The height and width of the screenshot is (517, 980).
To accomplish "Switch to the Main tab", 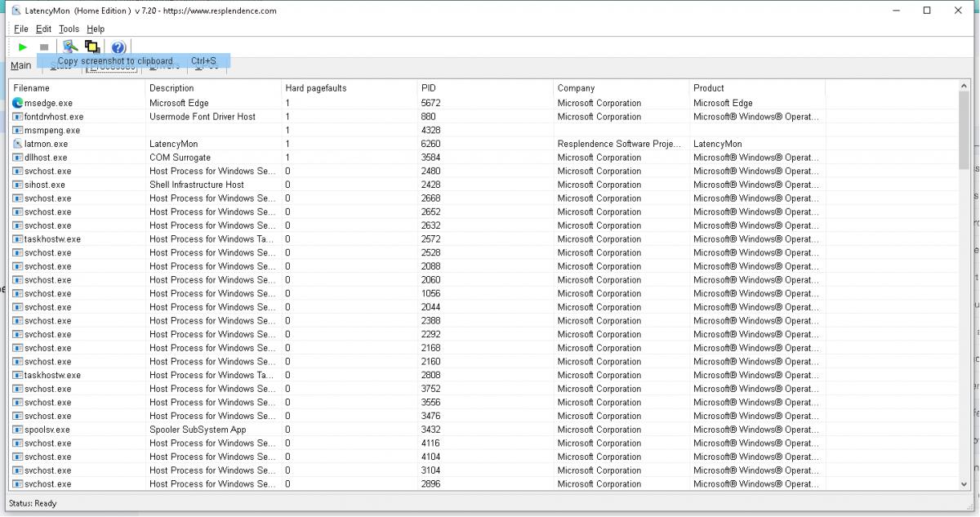I will 21,65.
